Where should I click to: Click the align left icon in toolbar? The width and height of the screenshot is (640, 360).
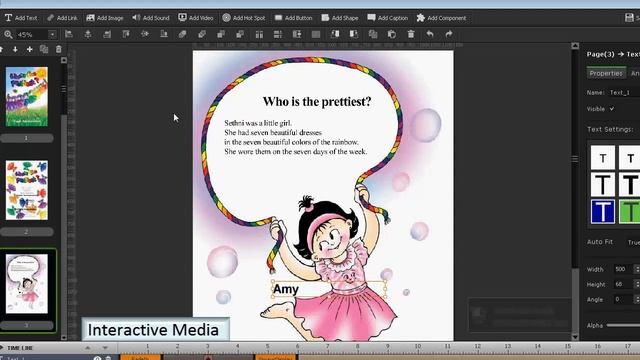point(69,34)
